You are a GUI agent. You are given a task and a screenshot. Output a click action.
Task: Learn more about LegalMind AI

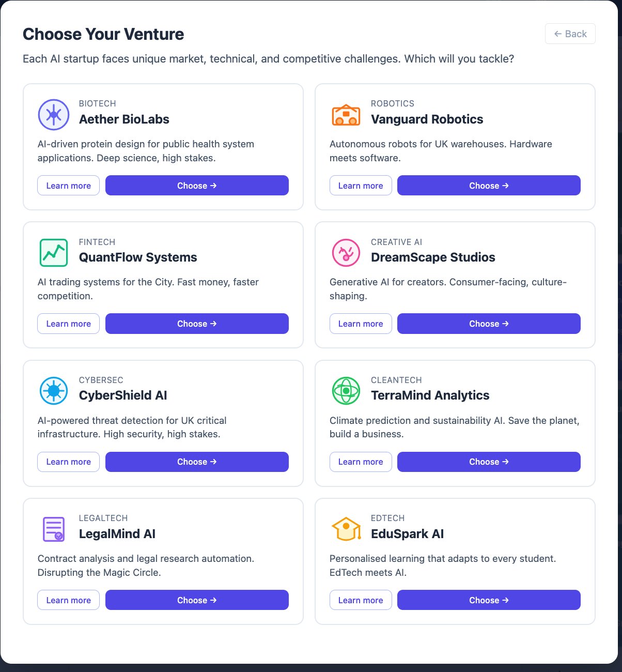(x=68, y=600)
